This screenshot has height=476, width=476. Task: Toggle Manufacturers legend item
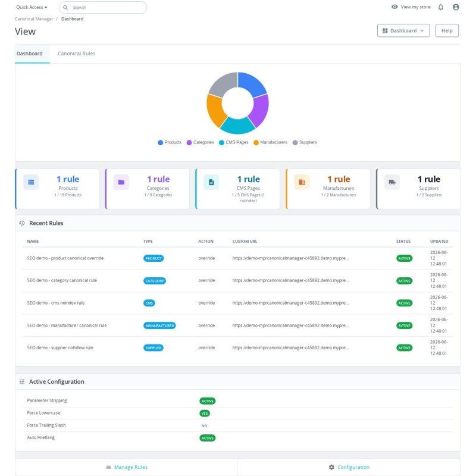click(x=271, y=142)
